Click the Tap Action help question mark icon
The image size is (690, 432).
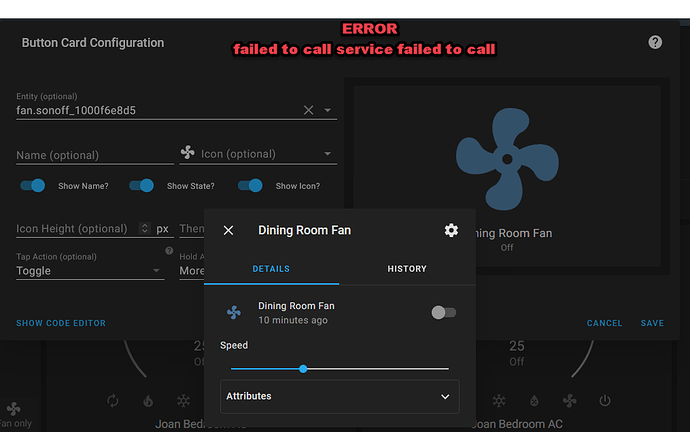click(169, 251)
